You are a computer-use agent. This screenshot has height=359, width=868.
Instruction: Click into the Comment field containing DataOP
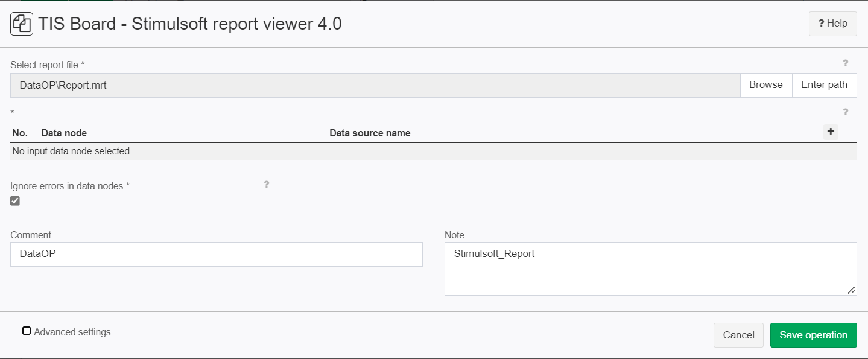217,255
